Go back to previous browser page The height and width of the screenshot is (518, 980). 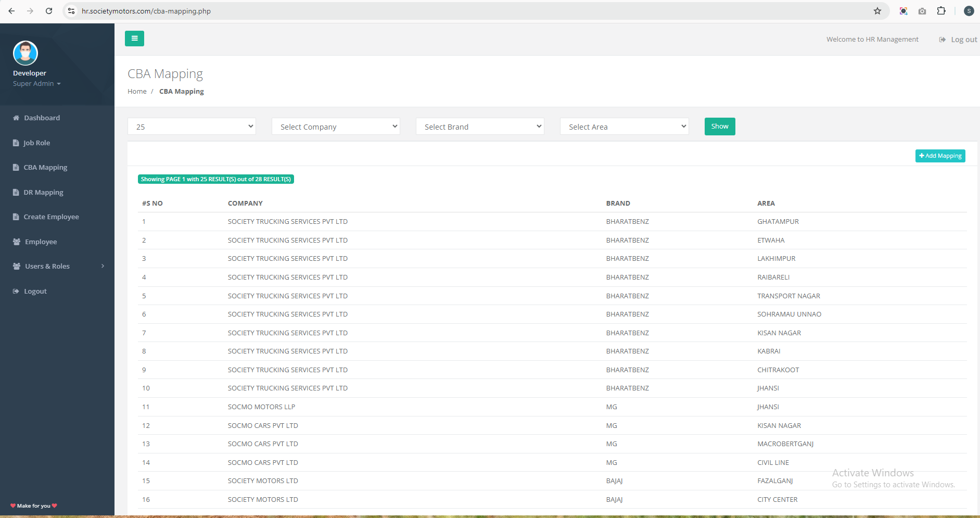click(11, 11)
